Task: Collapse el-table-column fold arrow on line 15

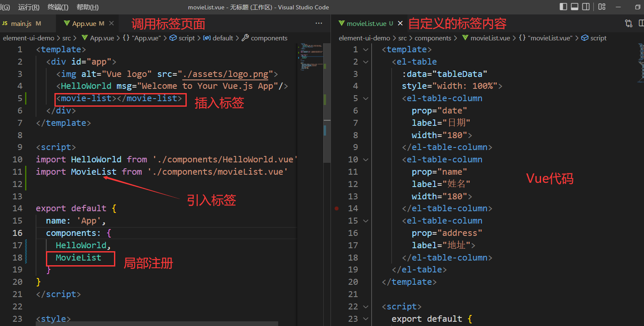Action: (365, 221)
